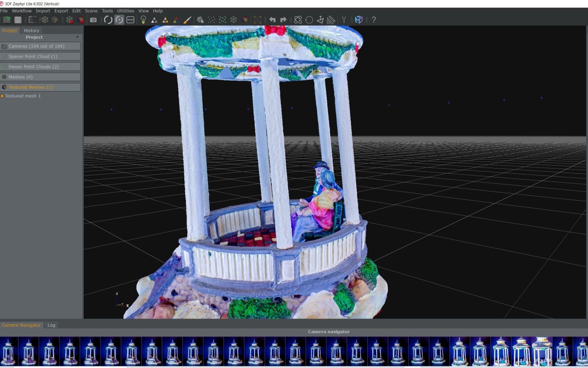The height and width of the screenshot is (368, 588).
Task: Select the first thumbnail in Camera navigator
Action: click(9, 351)
